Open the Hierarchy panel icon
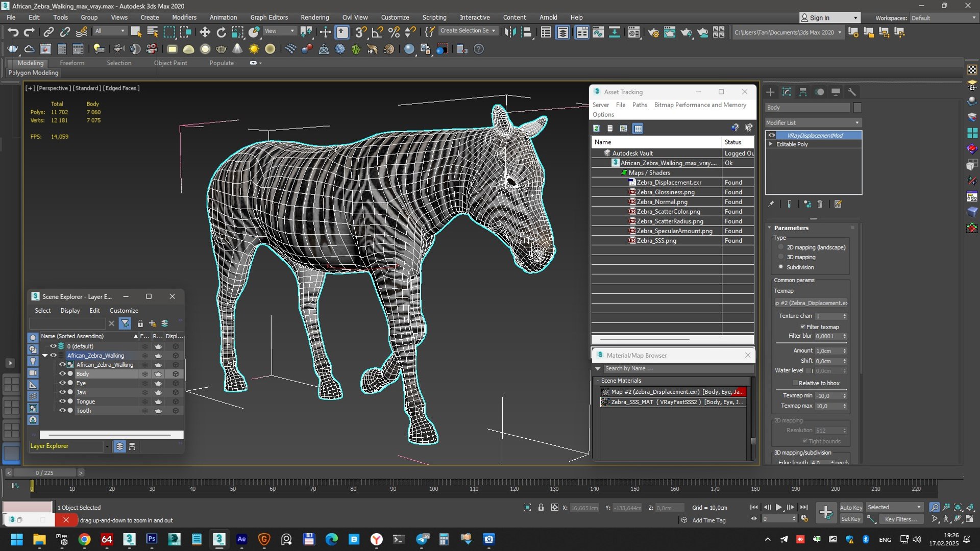 pos(803,92)
